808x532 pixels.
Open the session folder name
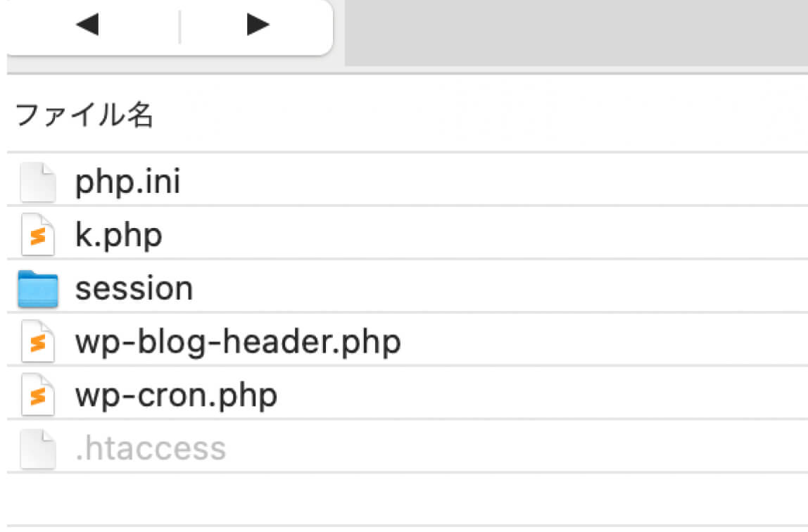[134, 289]
